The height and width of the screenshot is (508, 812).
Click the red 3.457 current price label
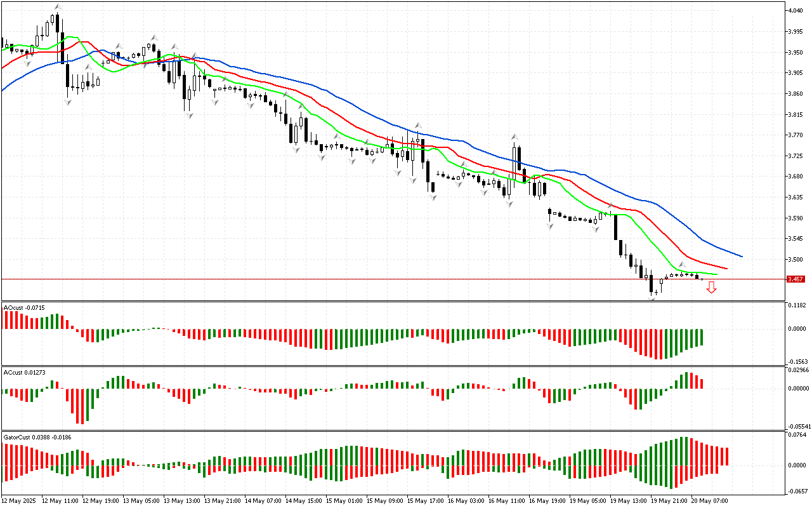(x=795, y=279)
